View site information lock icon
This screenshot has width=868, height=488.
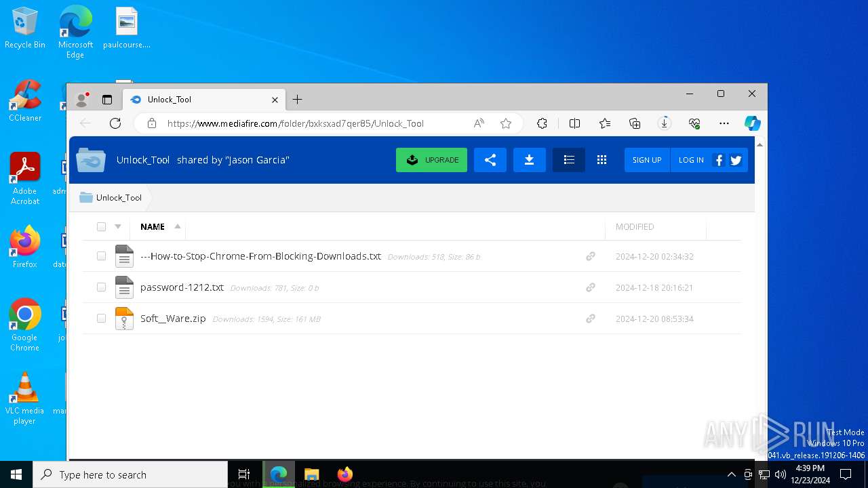[152, 123]
